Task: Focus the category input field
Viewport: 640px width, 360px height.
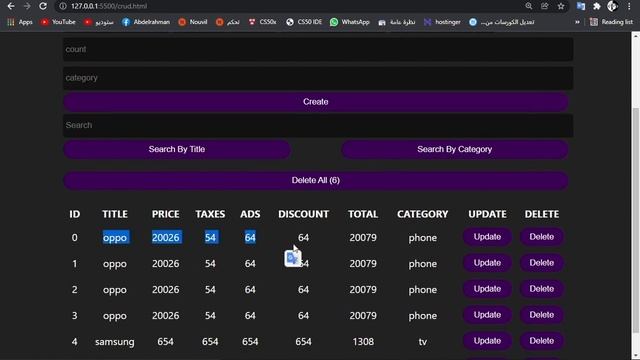Action: (318, 78)
